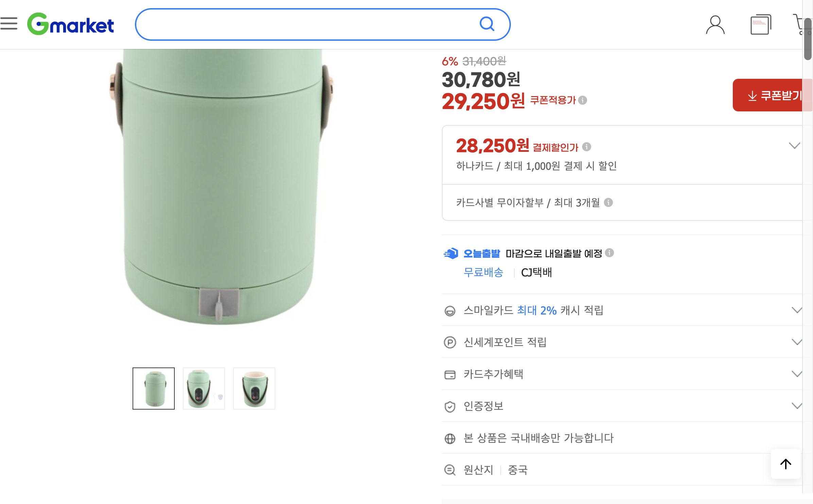
Task: Click the globe icon for domestic shipping notice
Action: (x=450, y=438)
